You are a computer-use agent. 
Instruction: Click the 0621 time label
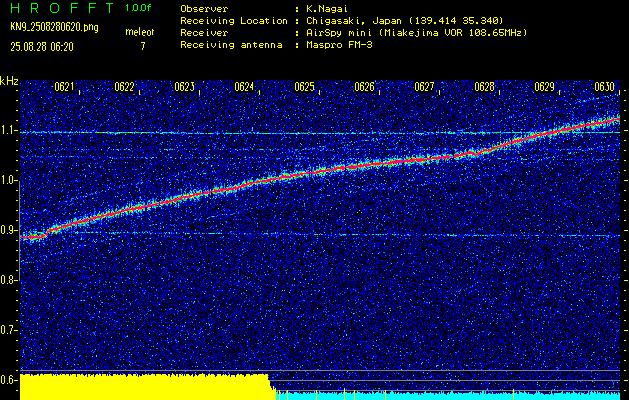[x=64, y=87]
